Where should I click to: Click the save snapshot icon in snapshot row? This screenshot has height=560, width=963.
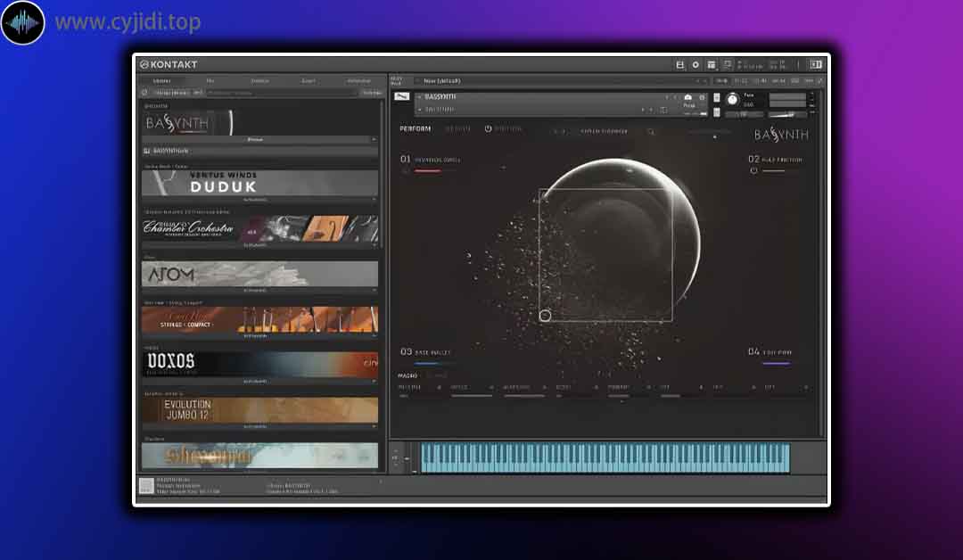(664, 110)
